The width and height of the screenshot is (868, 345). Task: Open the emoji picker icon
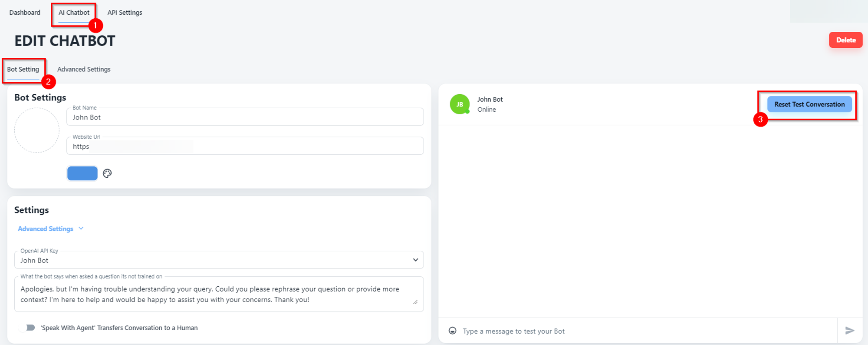[x=452, y=331]
